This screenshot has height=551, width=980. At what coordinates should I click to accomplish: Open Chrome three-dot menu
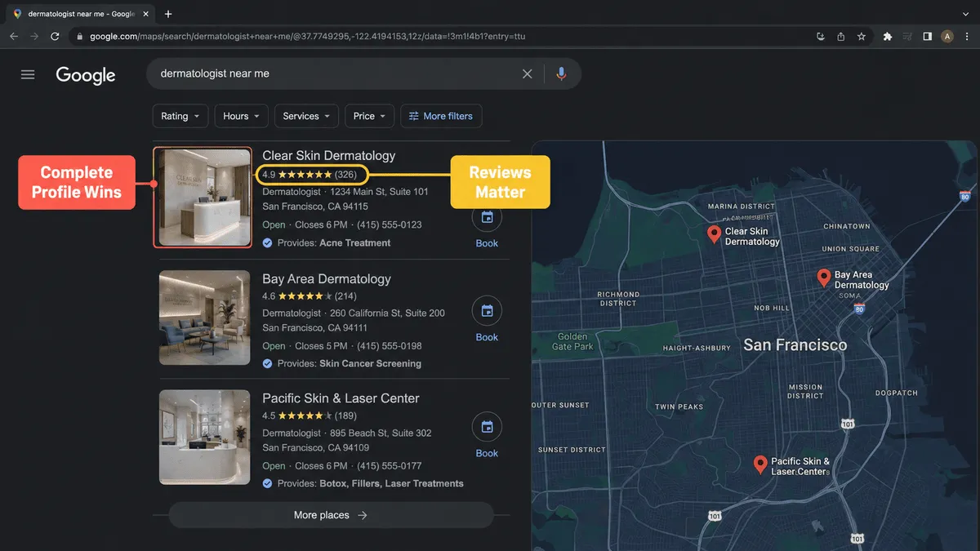coord(966,37)
